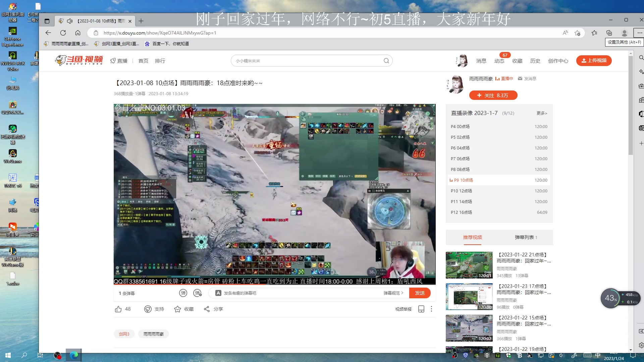Click volume speaker icon in system tray

point(562,355)
